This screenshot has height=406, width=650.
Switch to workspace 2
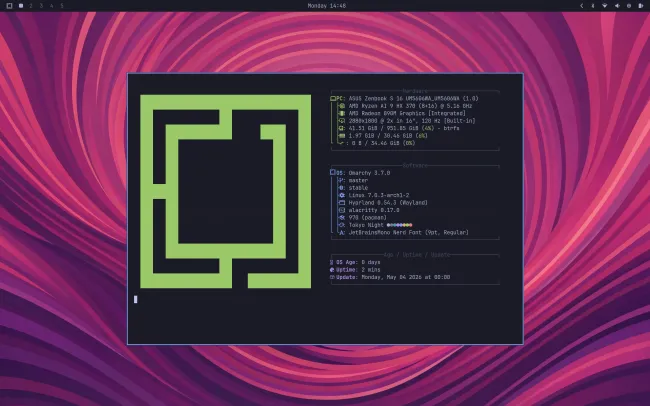tap(31, 6)
